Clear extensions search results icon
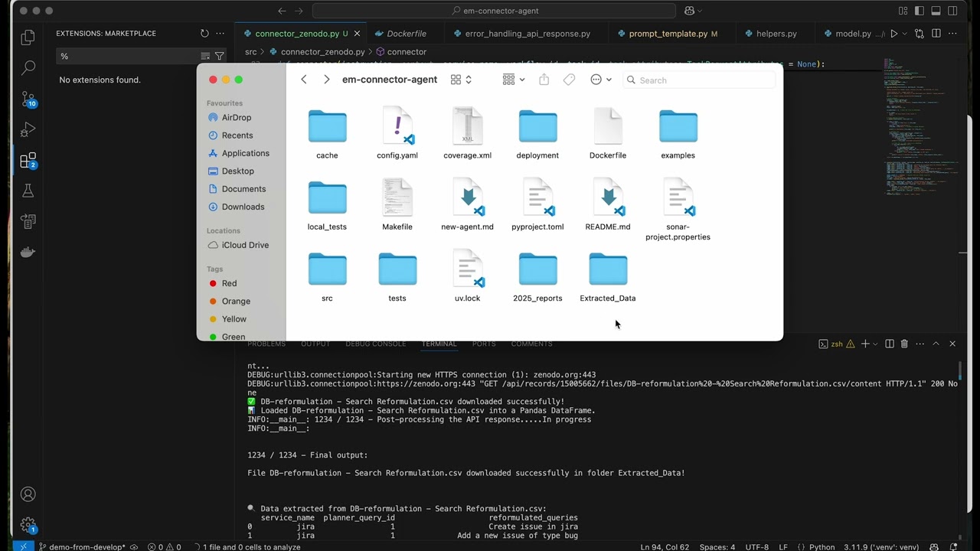Screen dimensions: 980x551 205,56
